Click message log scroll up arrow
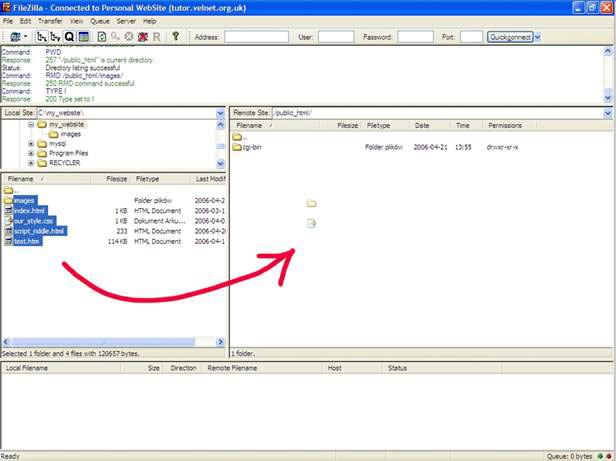 (x=608, y=51)
